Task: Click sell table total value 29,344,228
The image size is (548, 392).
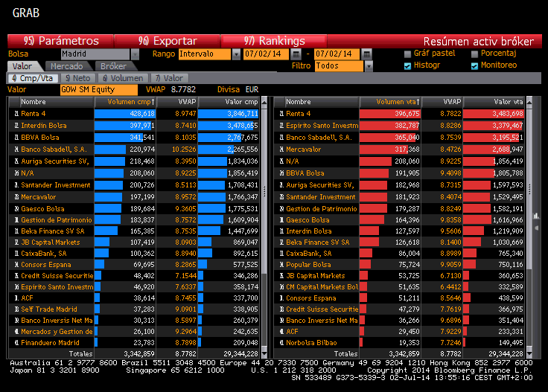Action: [x=506, y=354]
